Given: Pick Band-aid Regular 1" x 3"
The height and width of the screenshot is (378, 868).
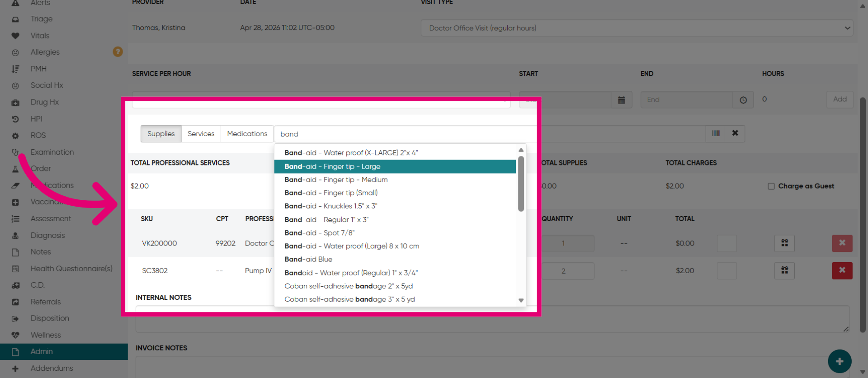Looking at the screenshot, I should coord(395,219).
